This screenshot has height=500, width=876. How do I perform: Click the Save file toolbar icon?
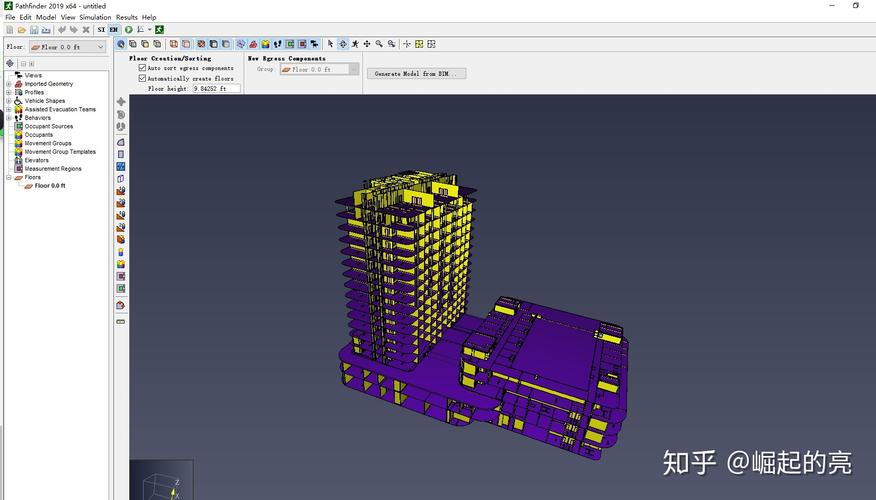pyautogui.click(x=33, y=30)
